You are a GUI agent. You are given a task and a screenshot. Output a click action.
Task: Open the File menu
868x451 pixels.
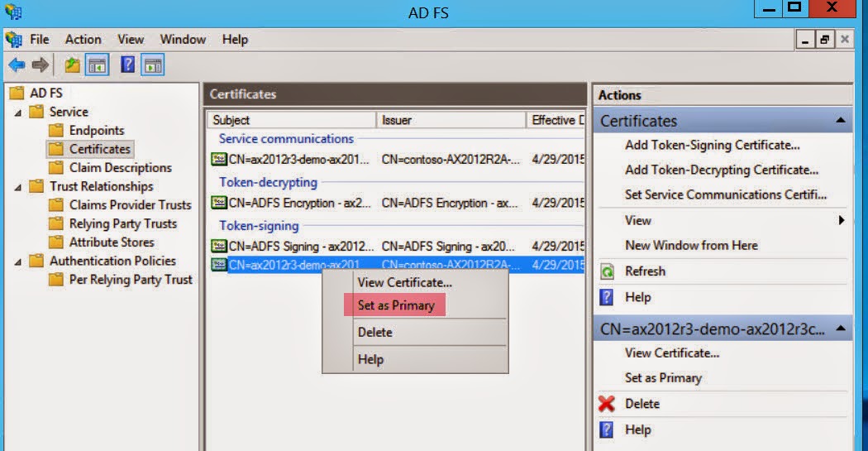pos(40,40)
